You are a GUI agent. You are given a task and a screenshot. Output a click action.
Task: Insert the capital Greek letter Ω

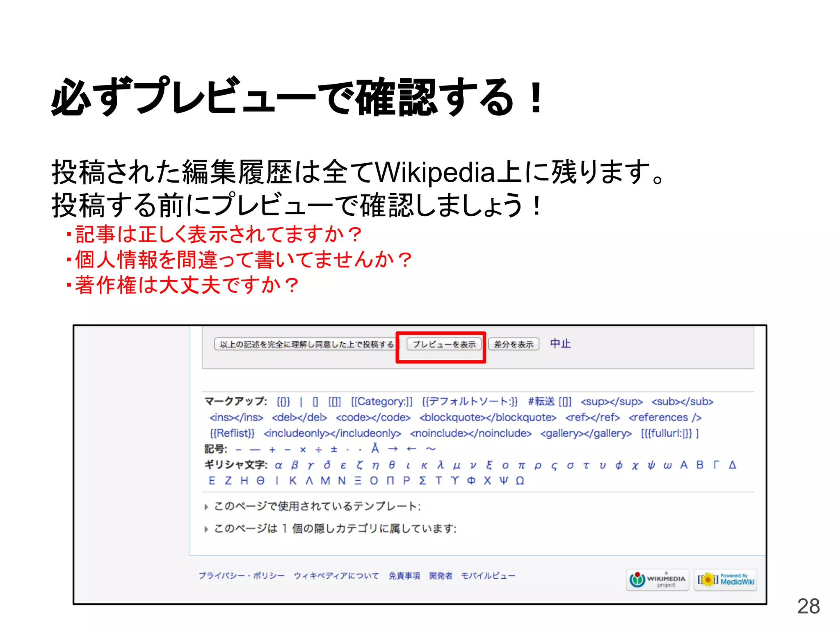coord(520,481)
